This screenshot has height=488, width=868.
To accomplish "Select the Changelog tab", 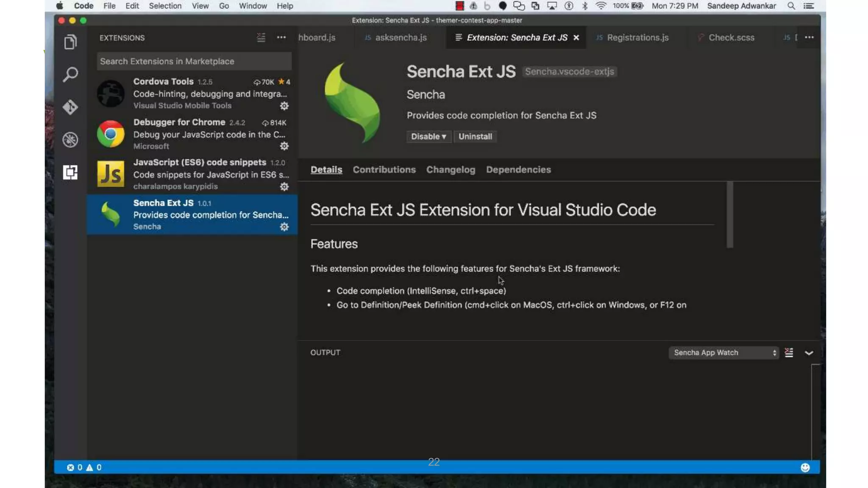I will [x=451, y=169].
